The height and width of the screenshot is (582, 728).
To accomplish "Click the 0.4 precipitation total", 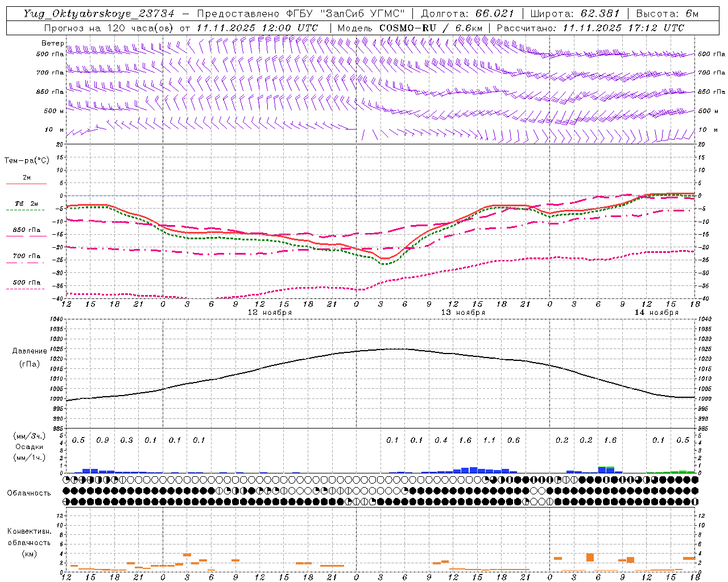I will [441, 440].
